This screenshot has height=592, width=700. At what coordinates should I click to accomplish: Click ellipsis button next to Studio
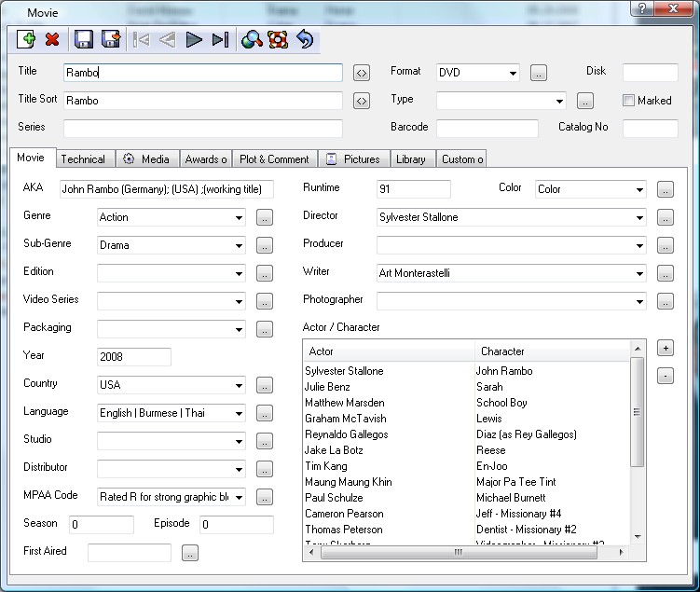pos(265,442)
